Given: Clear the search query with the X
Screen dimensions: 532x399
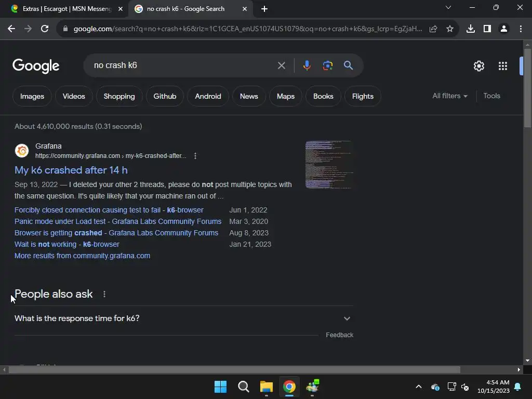Looking at the screenshot, I should pyautogui.click(x=281, y=65).
